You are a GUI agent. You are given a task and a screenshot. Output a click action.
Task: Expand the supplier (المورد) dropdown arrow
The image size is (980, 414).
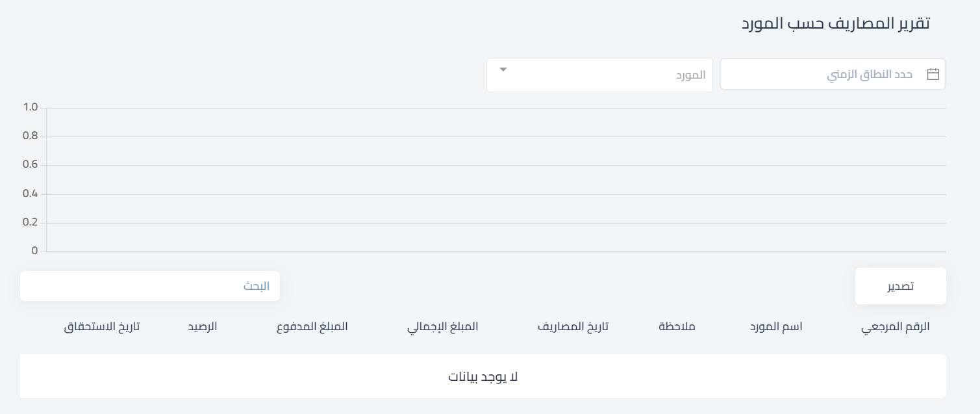tap(503, 70)
